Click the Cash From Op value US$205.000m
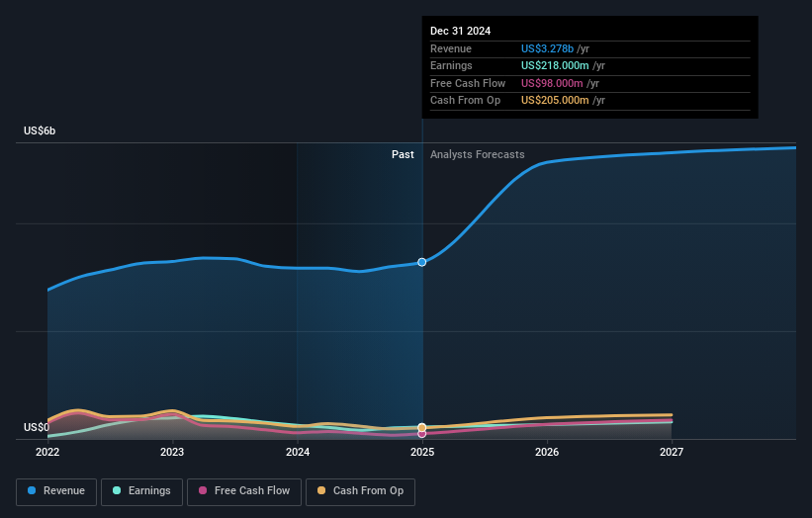 pyautogui.click(x=555, y=101)
